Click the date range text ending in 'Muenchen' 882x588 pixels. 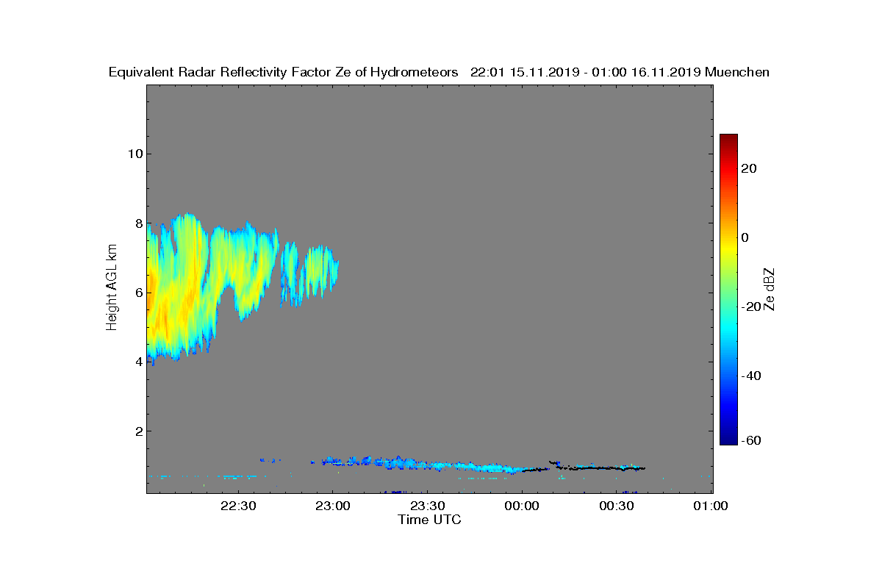(x=620, y=72)
